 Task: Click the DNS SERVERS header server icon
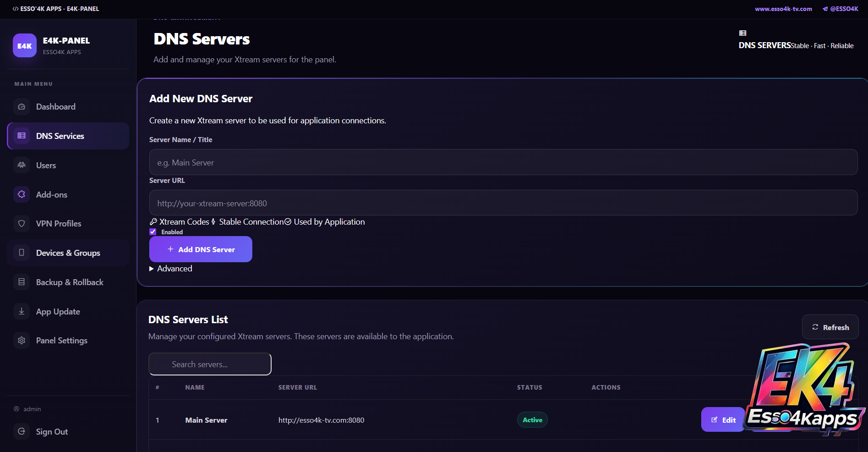pos(742,33)
